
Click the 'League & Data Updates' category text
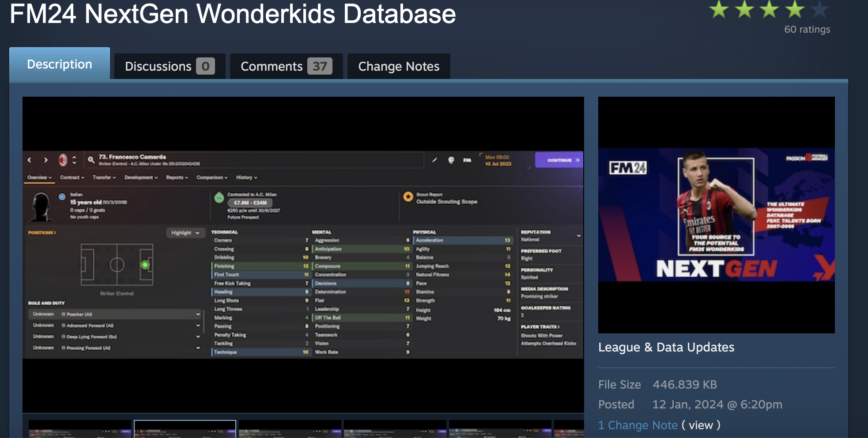tap(666, 347)
